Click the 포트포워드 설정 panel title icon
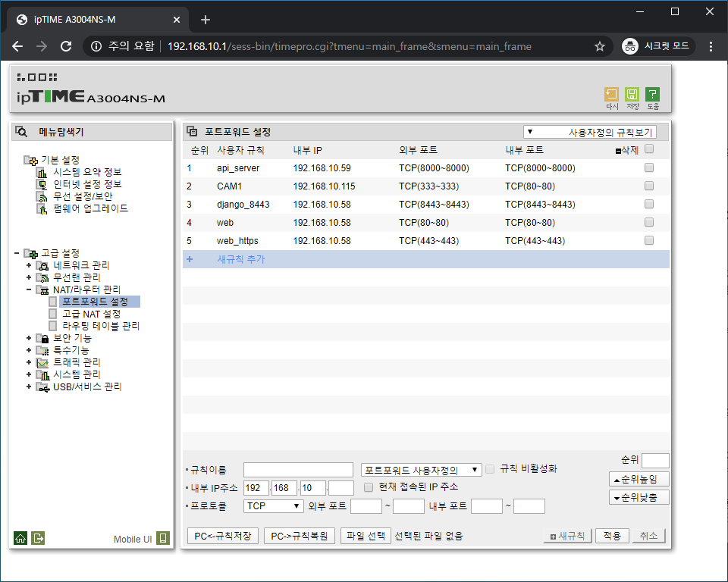The height and width of the screenshot is (582, 728). click(x=192, y=131)
